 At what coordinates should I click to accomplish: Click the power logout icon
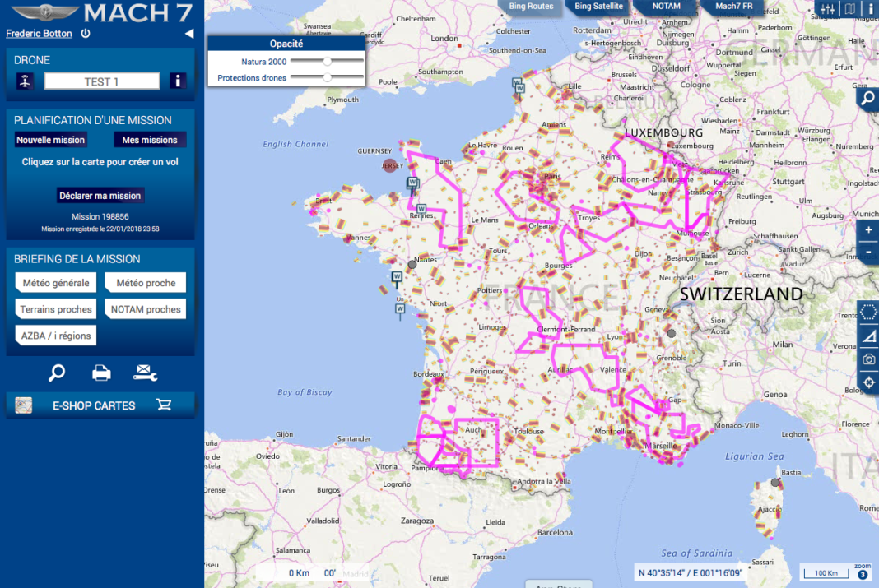click(x=86, y=33)
